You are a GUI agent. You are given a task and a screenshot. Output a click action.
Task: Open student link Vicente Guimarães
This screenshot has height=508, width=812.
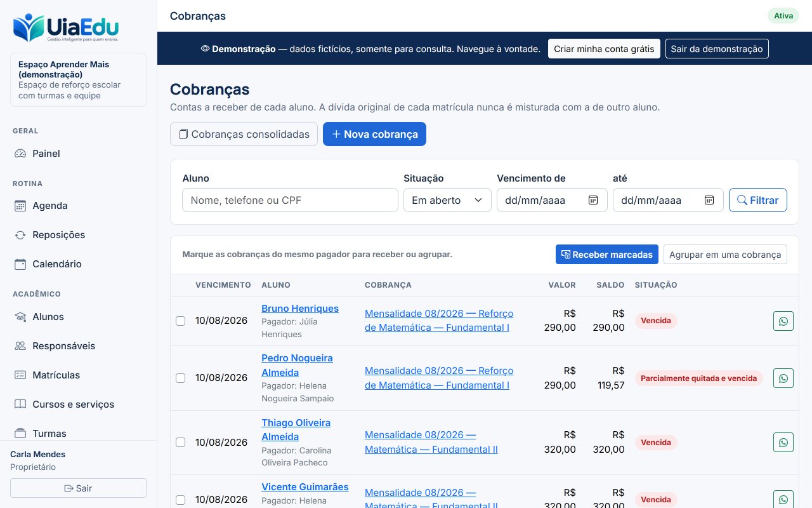[x=305, y=487]
